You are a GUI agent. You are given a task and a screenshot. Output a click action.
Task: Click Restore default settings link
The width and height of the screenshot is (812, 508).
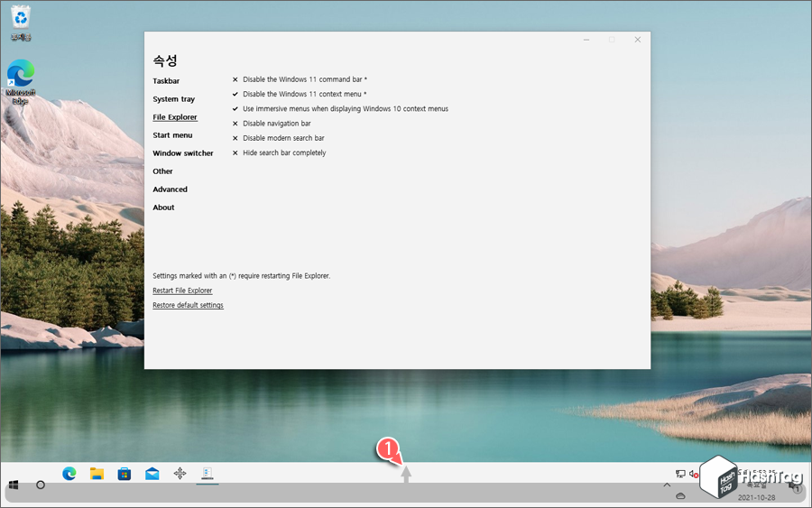188,305
